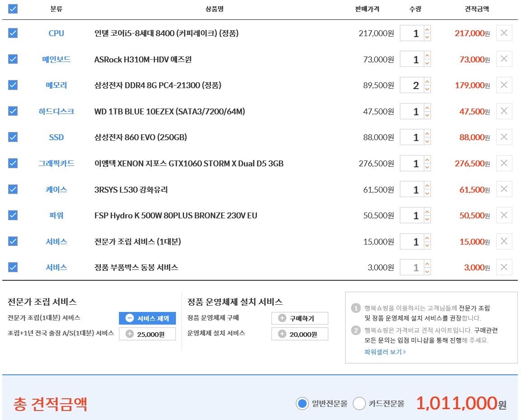
Task: Increase 하드디스크 quantity with up arrow
Action: click(427, 107)
